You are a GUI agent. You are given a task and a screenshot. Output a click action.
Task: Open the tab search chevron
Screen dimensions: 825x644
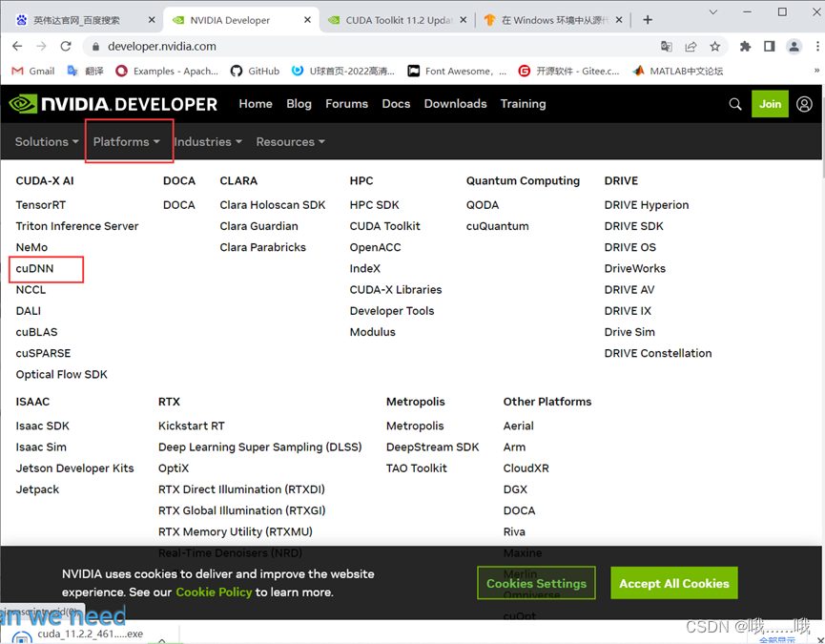(713, 11)
